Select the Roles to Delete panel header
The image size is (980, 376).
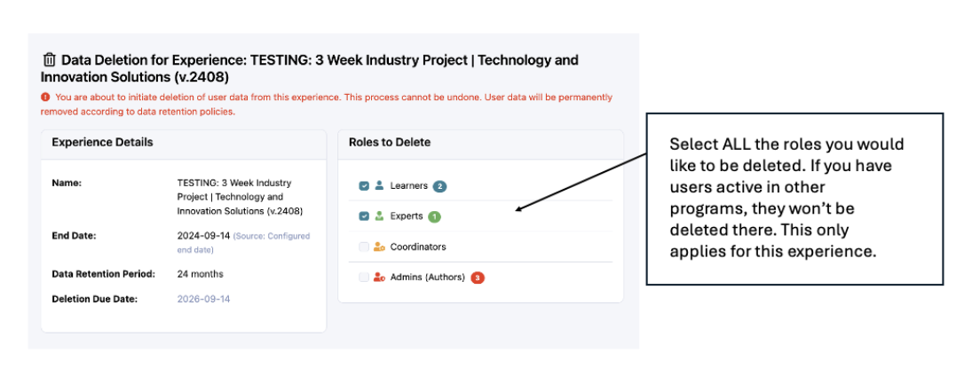(390, 142)
